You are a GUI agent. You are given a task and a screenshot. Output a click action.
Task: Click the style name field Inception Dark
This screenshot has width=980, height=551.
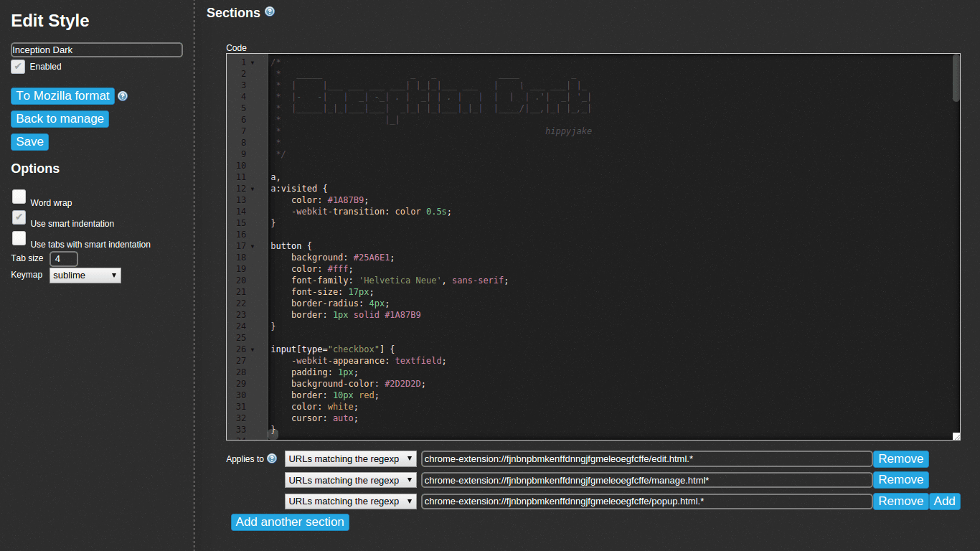pyautogui.click(x=97, y=50)
